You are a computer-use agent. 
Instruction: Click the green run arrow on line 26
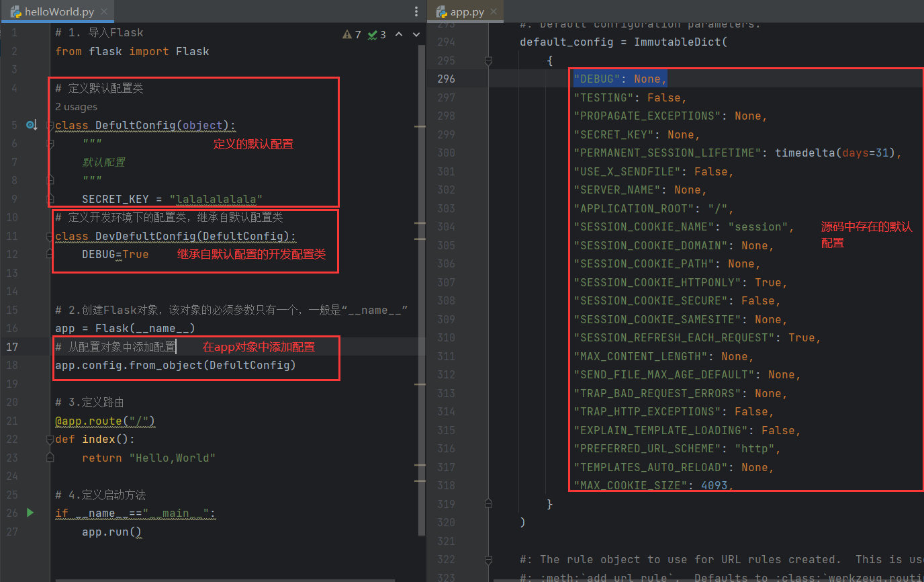[x=30, y=513]
